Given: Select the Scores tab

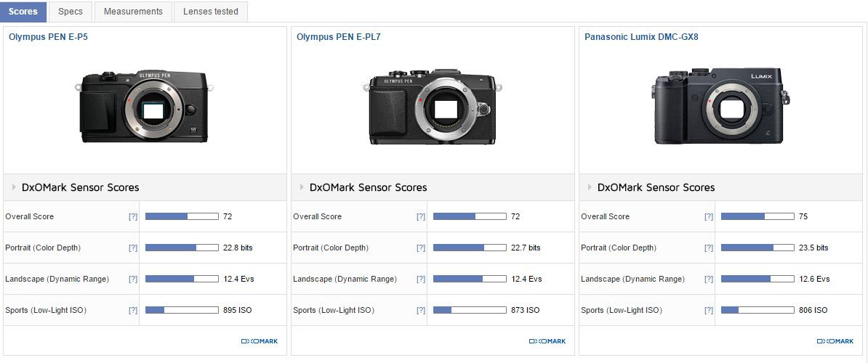Looking at the screenshot, I should pos(23,12).
